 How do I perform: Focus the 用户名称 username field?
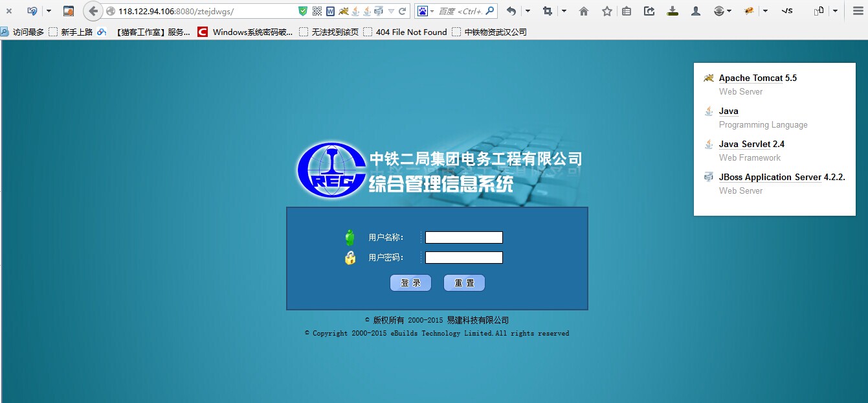tap(463, 238)
